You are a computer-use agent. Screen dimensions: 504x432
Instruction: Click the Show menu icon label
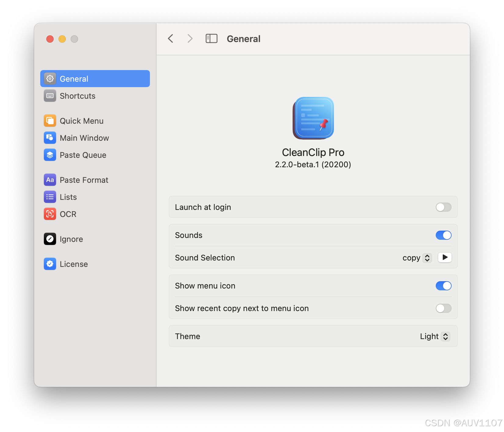(205, 286)
